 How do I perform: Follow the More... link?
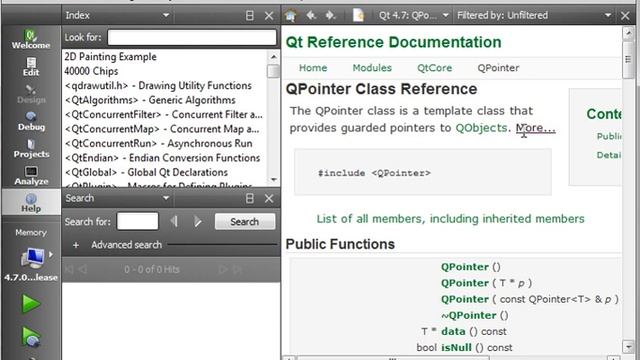536,128
